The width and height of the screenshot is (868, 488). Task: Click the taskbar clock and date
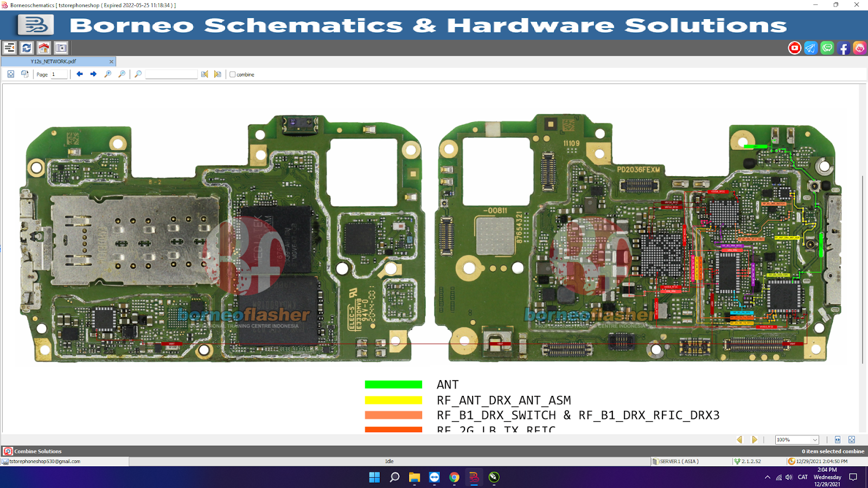(x=827, y=477)
